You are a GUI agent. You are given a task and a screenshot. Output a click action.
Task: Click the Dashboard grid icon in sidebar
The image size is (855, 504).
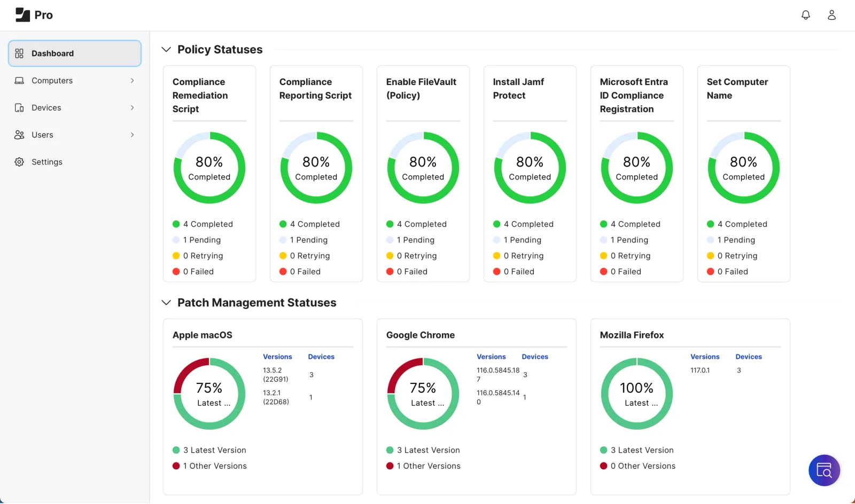tap(19, 53)
